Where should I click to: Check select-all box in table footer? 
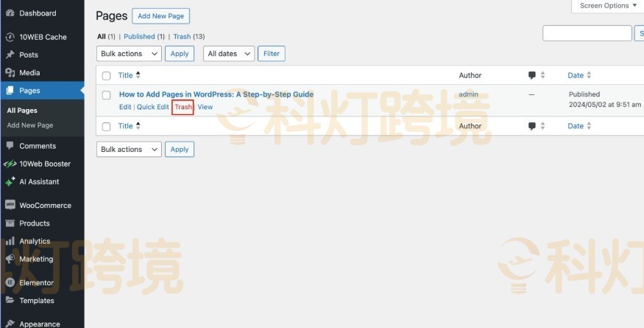(107, 126)
